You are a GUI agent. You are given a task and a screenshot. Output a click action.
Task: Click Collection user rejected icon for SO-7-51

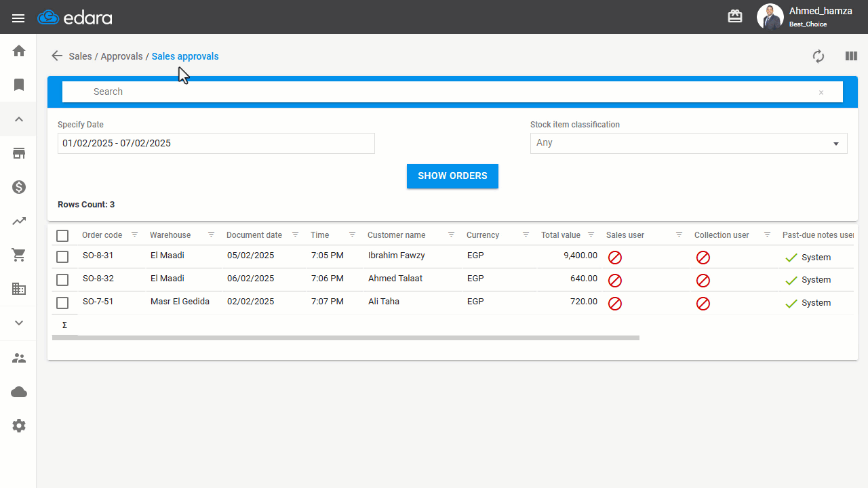(703, 304)
